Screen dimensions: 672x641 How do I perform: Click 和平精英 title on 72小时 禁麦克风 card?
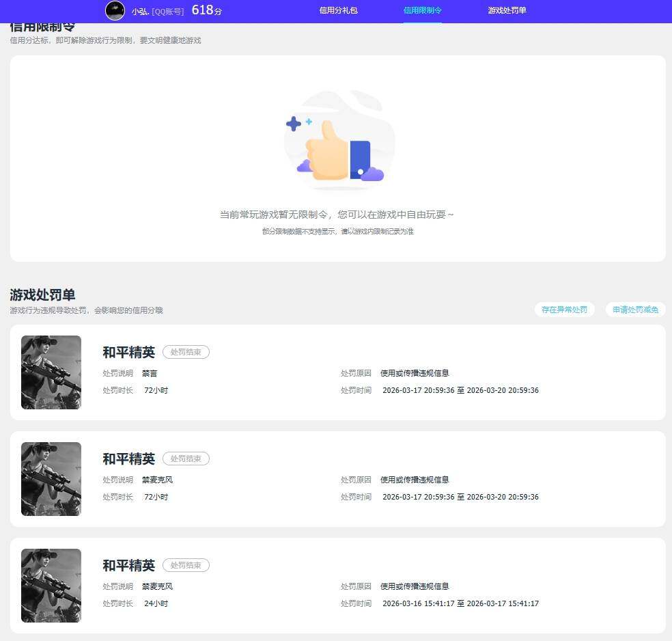pos(128,459)
